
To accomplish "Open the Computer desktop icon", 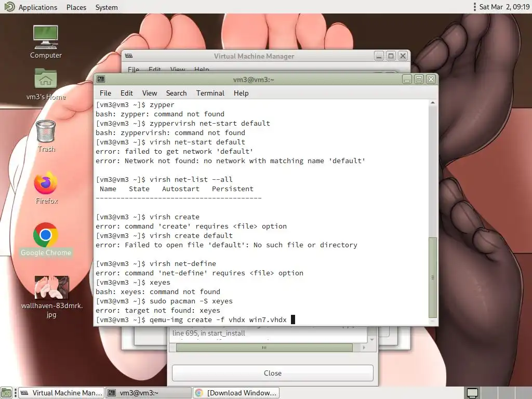I will [46, 42].
